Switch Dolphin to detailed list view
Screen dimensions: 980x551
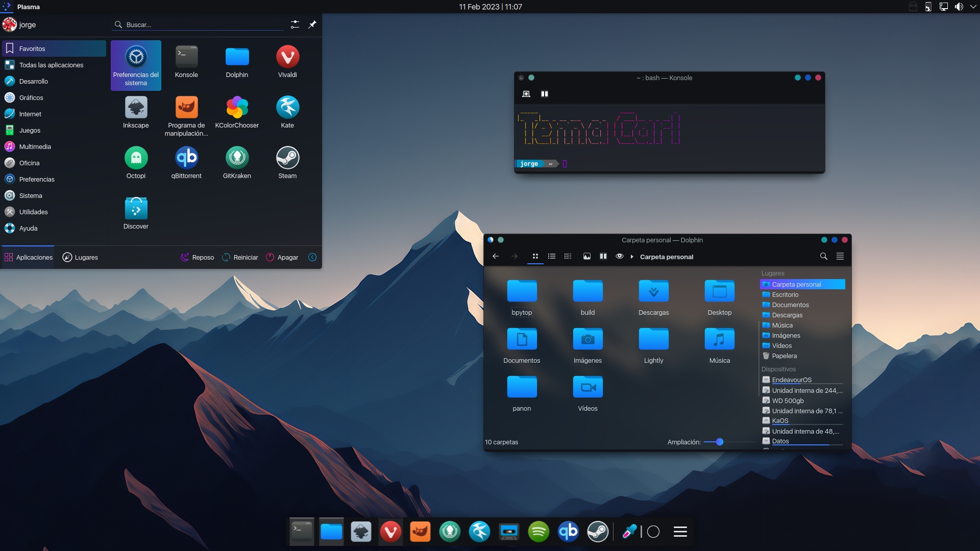click(551, 257)
